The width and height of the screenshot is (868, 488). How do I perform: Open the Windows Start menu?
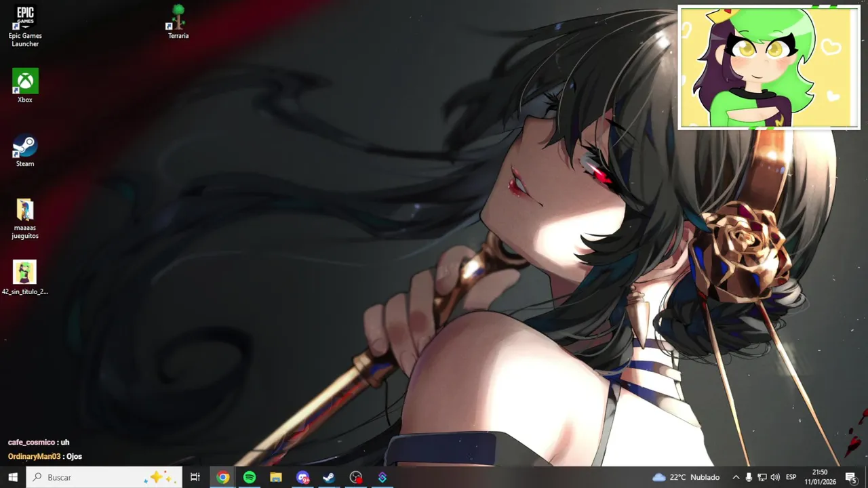(x=13, y=477)
